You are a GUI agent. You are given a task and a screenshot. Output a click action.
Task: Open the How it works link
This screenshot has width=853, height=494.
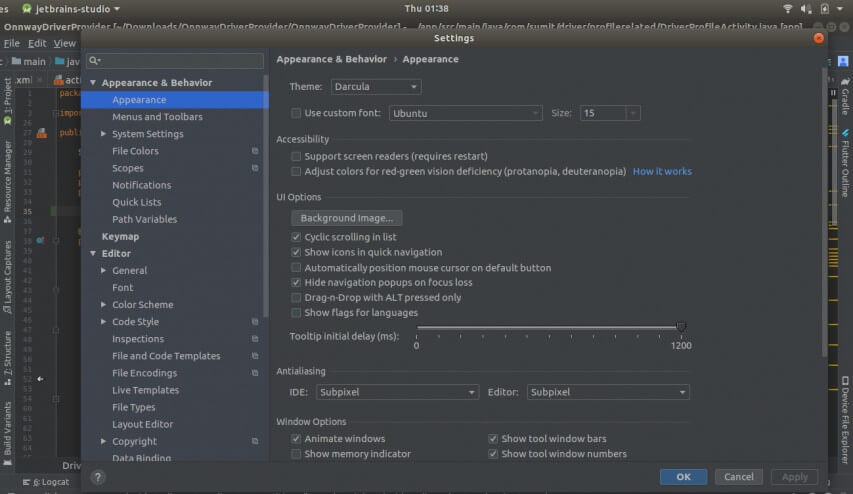point(662,171)
